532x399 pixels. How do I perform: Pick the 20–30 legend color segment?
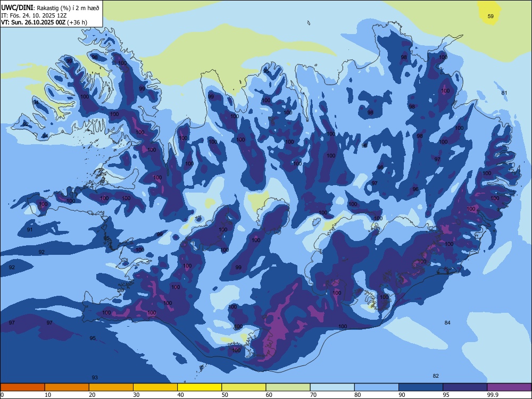coord(111,387)
